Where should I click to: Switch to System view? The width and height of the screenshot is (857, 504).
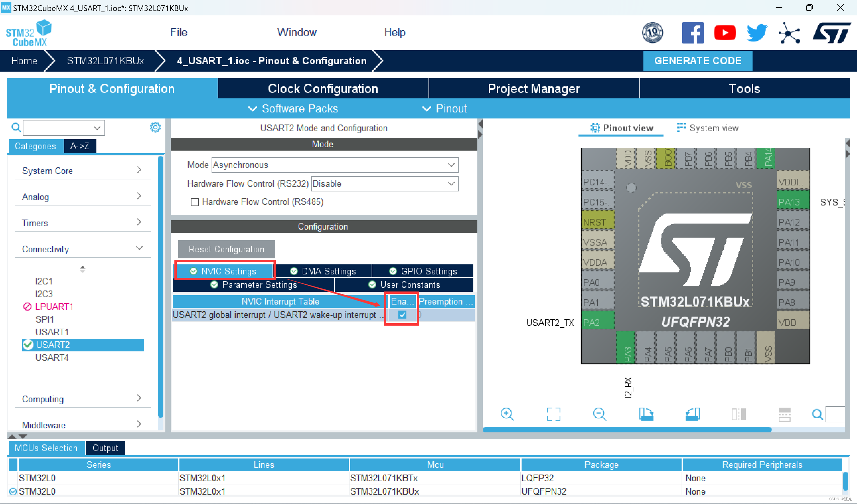click(x=707, y=128)
